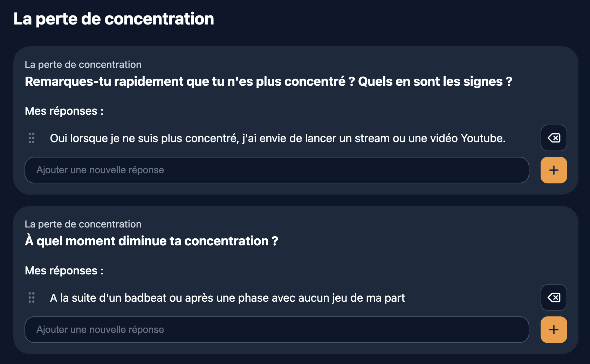This screenshot has height=364, width=590.
Task: Click 'Mes réponses' in the second card
Action: click(x=64, y=270)
